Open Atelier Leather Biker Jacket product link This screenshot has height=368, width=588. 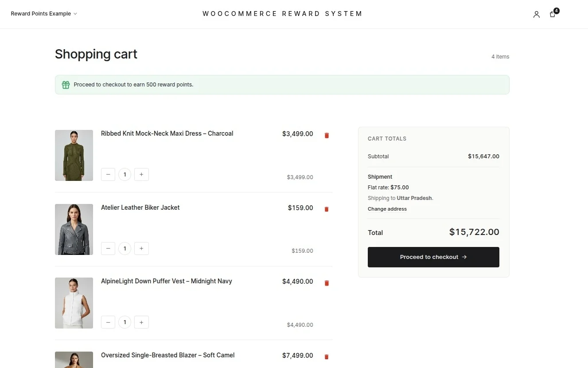[x=140, y=207]
